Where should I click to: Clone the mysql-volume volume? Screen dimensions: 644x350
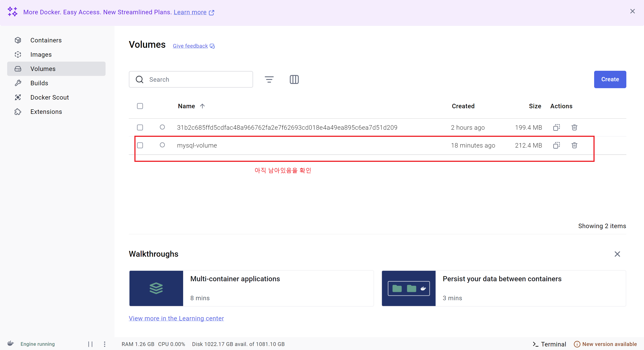click(x=556, y=145)
